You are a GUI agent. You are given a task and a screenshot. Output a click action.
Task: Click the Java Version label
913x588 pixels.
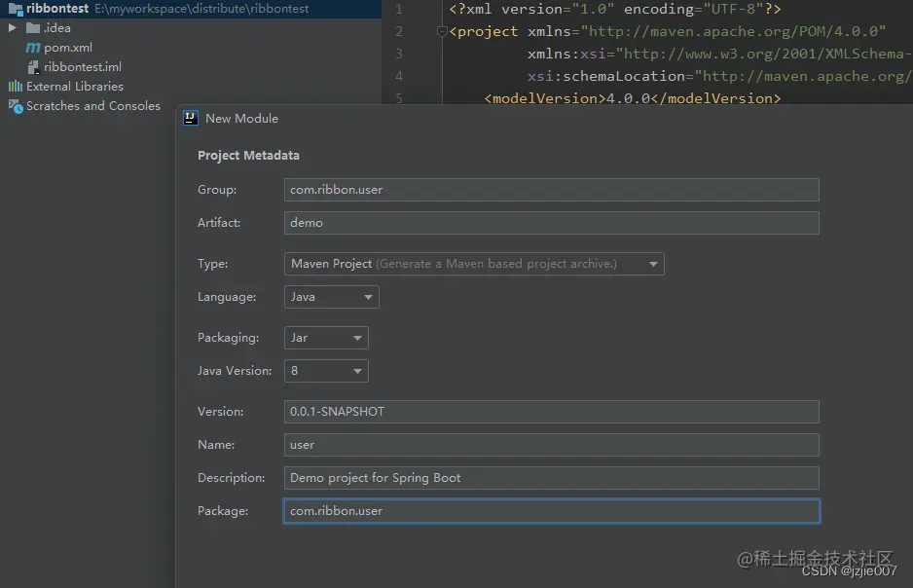[235, 371]
